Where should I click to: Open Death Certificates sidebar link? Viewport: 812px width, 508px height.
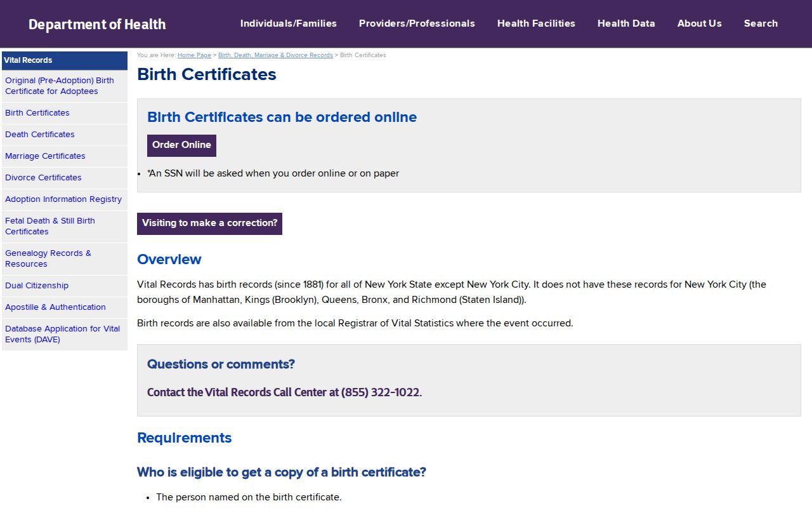65,135
